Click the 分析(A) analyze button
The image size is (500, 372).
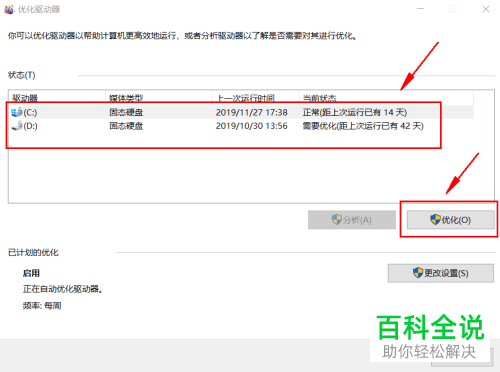tap(352, 220)
